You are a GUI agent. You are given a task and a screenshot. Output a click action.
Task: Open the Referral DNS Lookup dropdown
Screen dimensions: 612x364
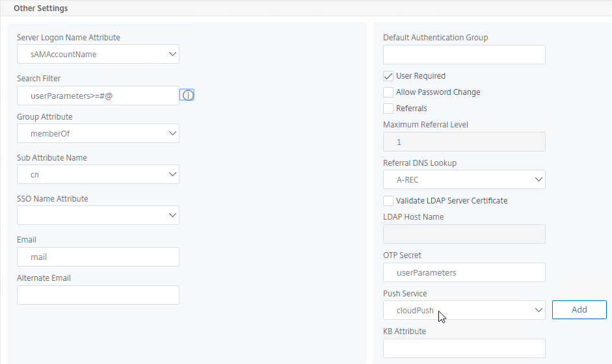click(464, 179)
